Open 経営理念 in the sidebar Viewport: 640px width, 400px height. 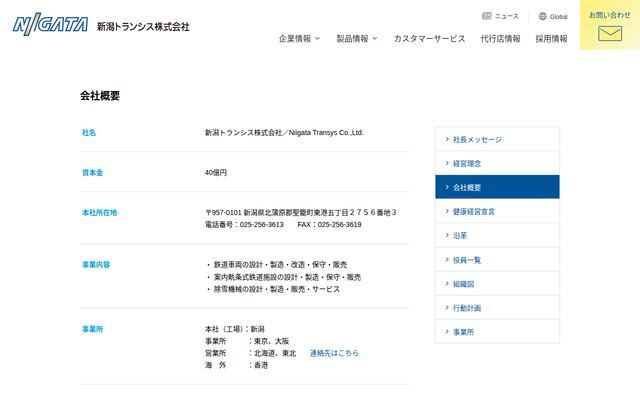coord(497,163)
